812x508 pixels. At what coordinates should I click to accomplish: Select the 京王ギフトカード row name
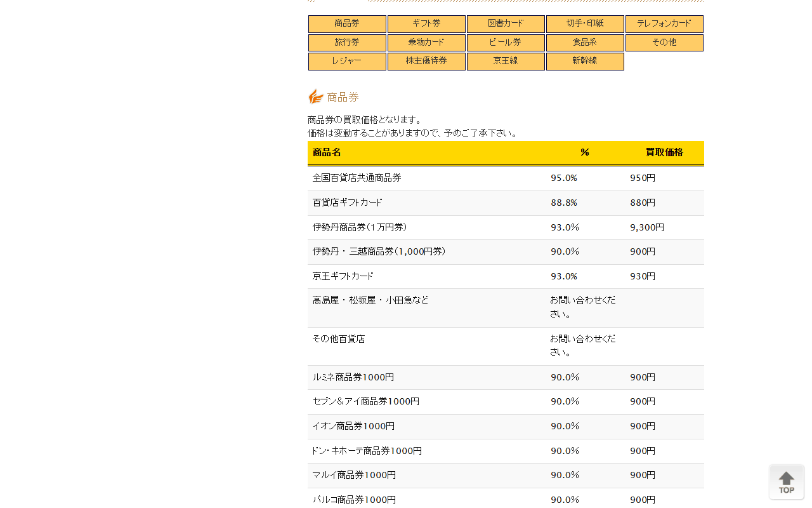343,276
